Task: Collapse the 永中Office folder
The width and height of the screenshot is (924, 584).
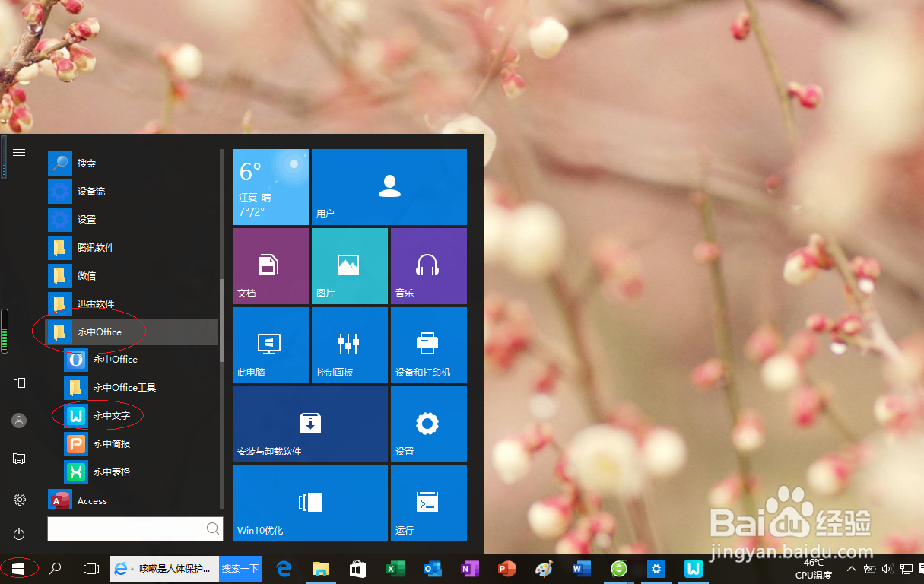Action: [x=133, y=332]
